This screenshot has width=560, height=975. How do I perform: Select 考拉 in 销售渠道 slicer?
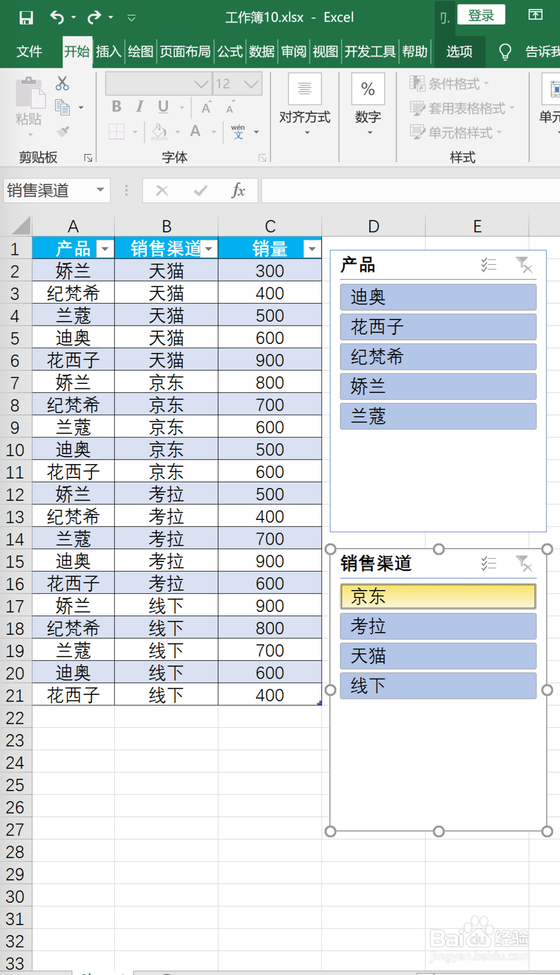tap(438, 626)
